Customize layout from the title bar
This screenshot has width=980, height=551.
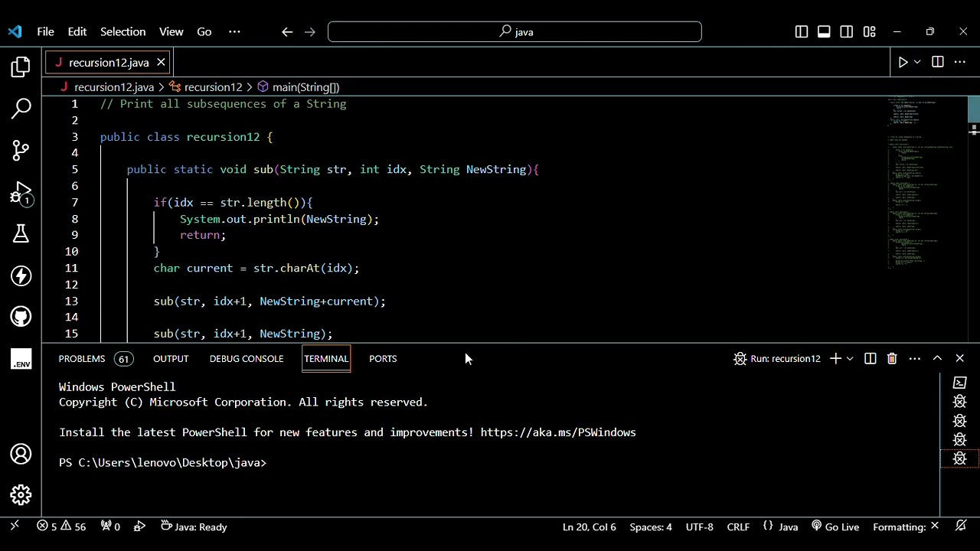(x=869, y=31)
